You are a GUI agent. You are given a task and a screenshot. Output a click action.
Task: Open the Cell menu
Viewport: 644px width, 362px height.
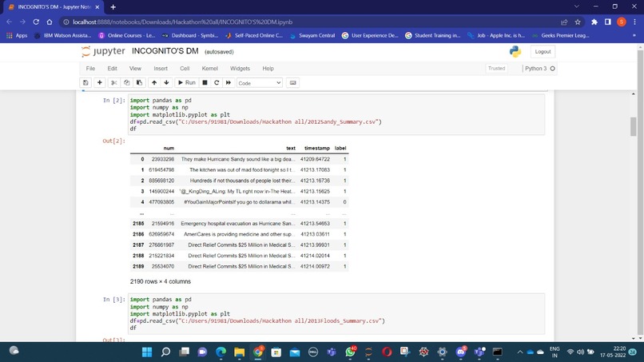click(185, 69)
